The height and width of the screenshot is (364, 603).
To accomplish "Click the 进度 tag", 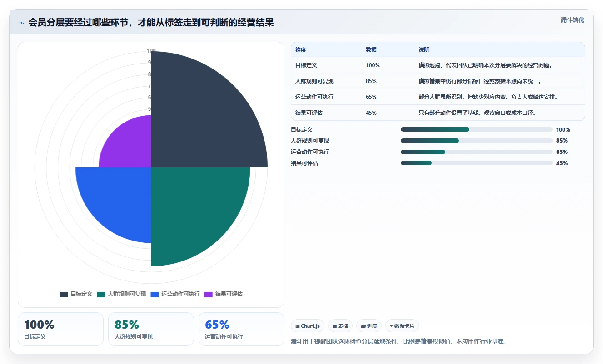I will (x=369, y=326).
